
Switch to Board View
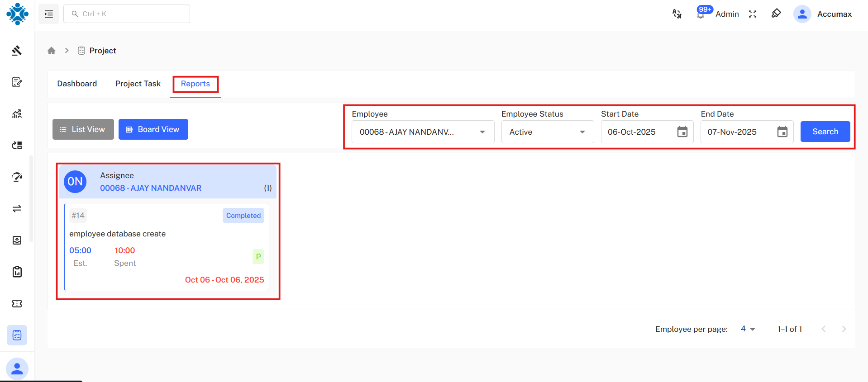pos(153,129)
